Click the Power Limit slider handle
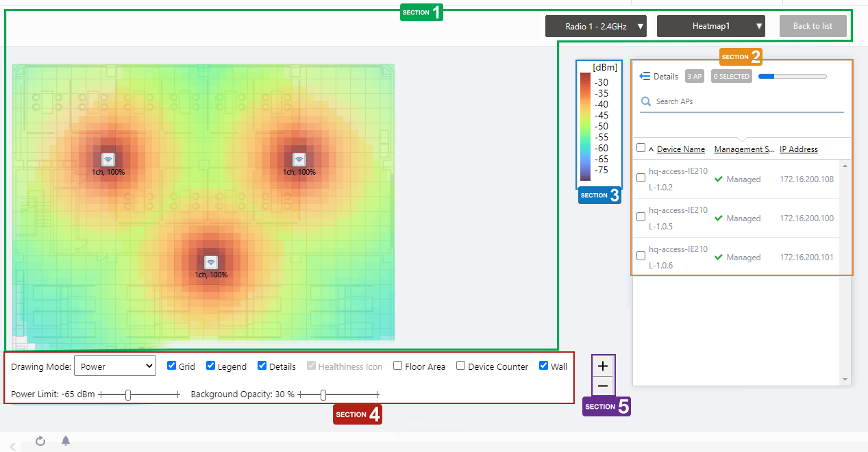 (128, 394)
